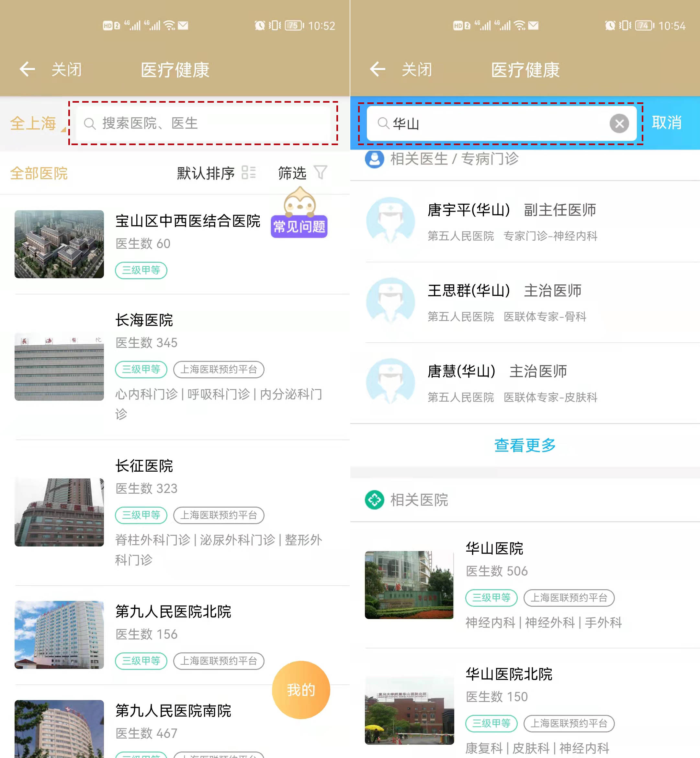Tap 上海医联预约平台 tag under 长征医院
Screen dimensions: 700x758
pos(219,515)
